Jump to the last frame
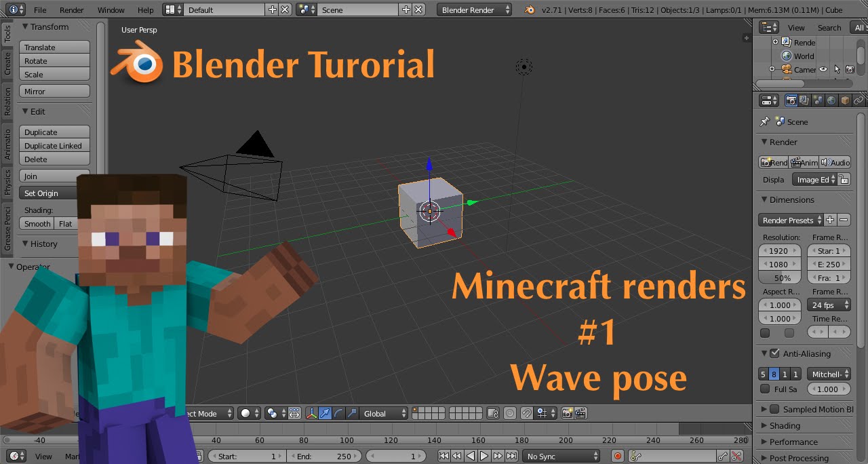The height and width of the screenshot is (464, 868). point(511,457)
